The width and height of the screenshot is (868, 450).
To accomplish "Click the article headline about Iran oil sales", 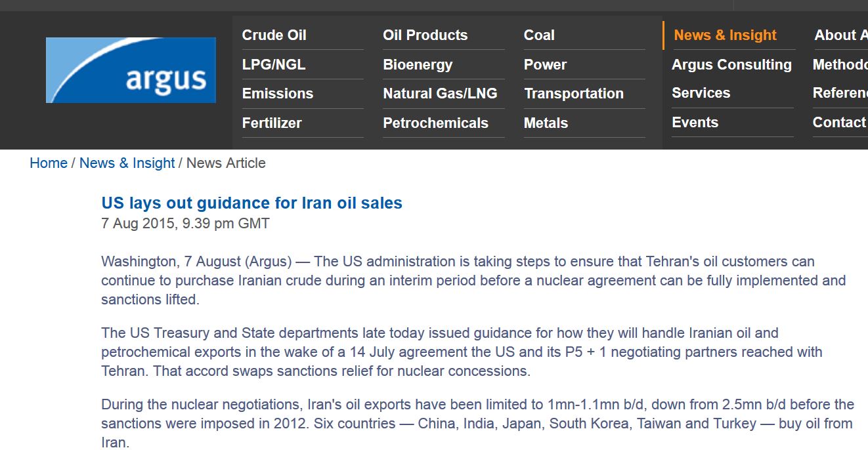I will coord(251,203).
